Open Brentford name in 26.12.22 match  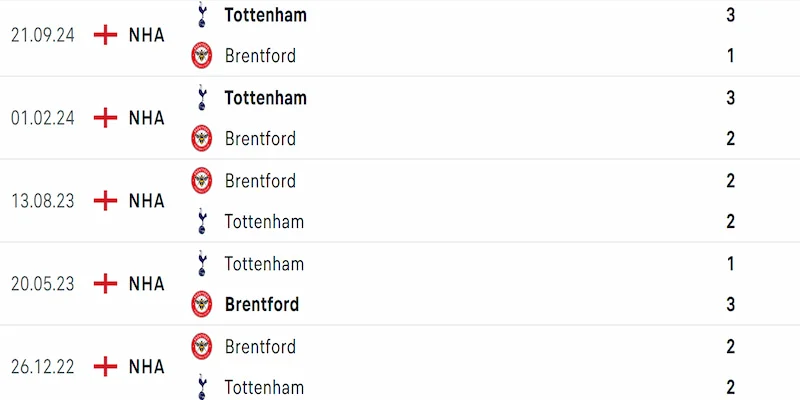pos(260,347)
